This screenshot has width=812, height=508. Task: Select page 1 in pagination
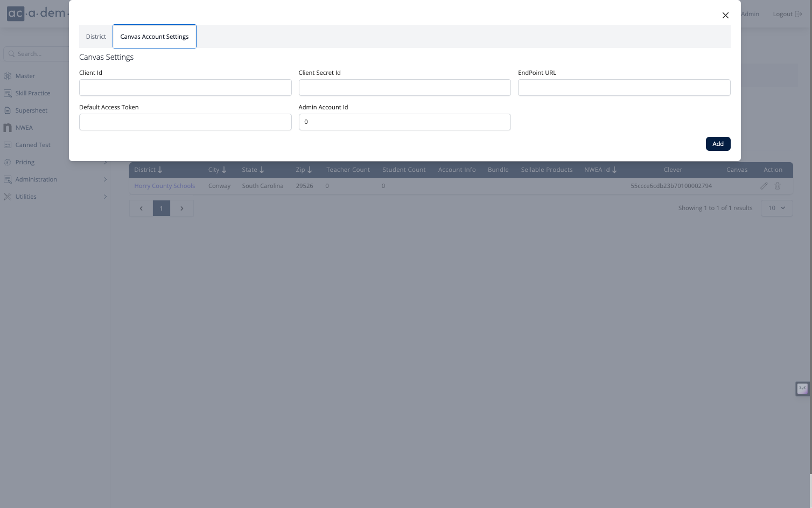(162, 208)
